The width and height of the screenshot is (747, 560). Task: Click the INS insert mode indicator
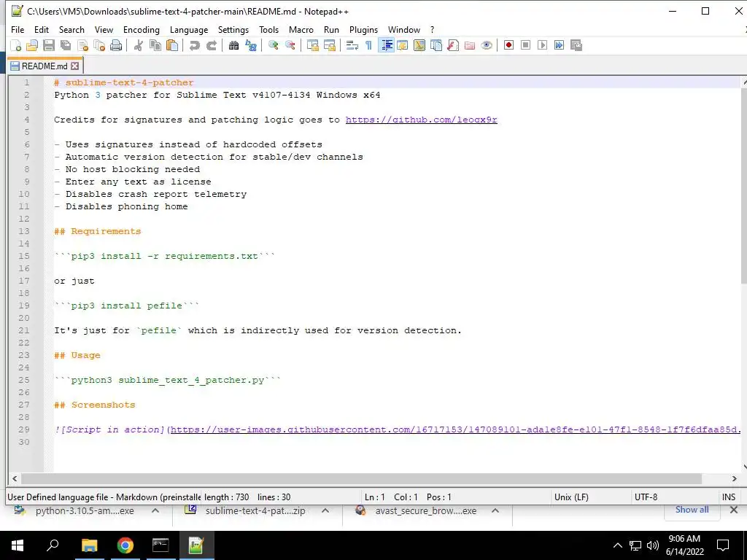click(729, 497)
